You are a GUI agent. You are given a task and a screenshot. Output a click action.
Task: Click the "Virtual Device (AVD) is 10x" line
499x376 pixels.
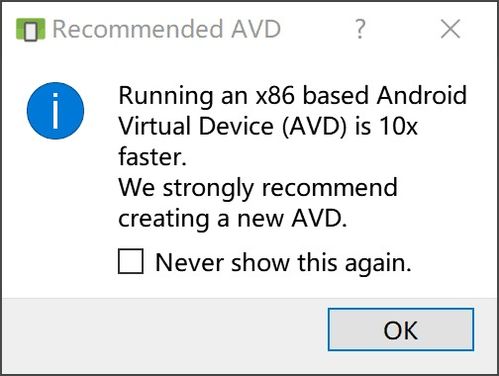(268, 126)
